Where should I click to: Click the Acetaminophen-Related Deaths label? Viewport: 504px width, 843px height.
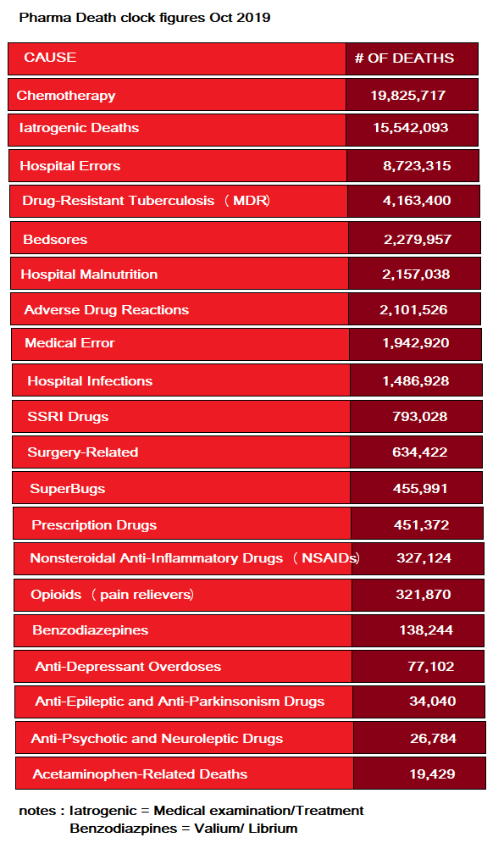click(141, 774)
